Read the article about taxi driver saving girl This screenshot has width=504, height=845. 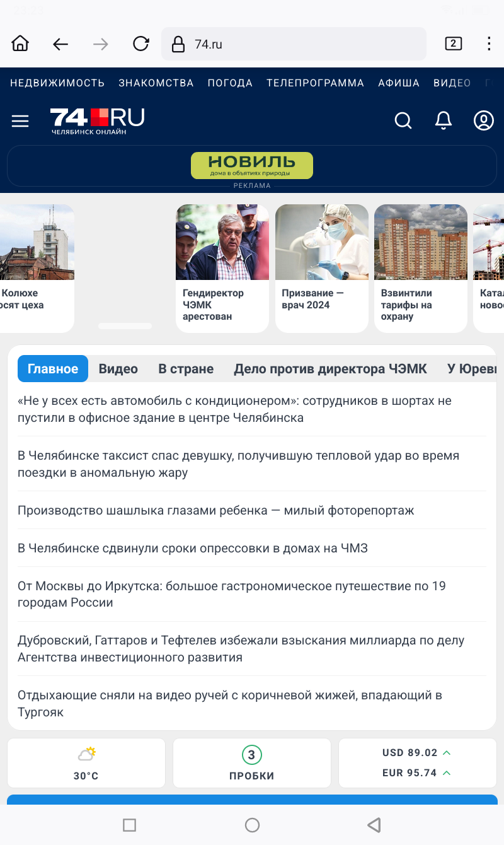tap(238, 463)
